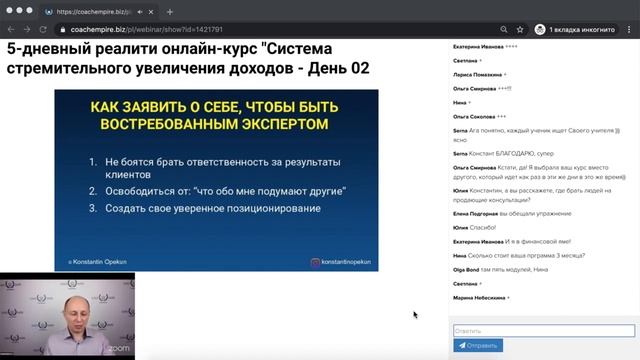
Task: Click Serna message 'Констант БЛАГОДАРЮ, супер'
Action: click(x=511, y=154)
